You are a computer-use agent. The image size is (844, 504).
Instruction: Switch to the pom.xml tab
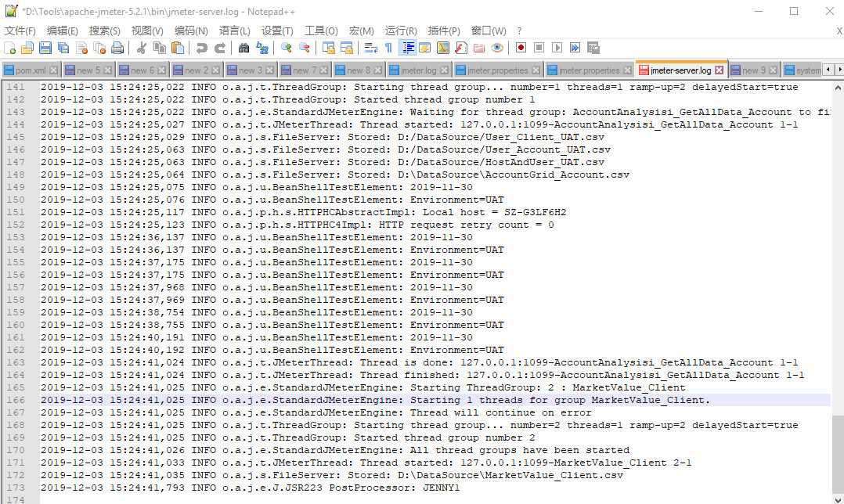tap(31, 70)
